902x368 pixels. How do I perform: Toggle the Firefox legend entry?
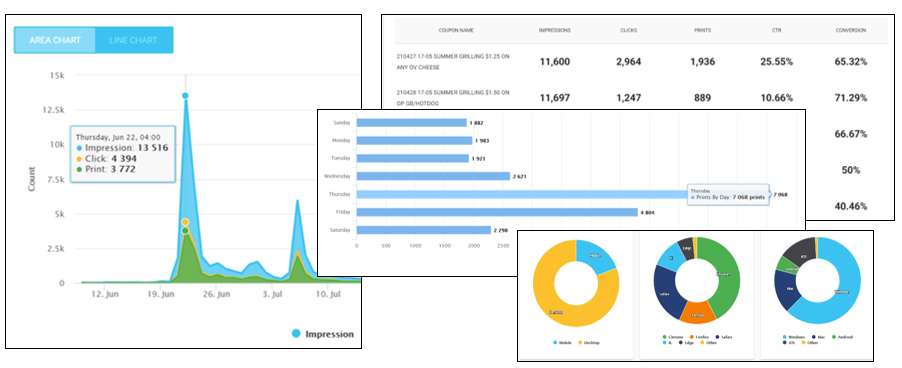tap(700, 337)
